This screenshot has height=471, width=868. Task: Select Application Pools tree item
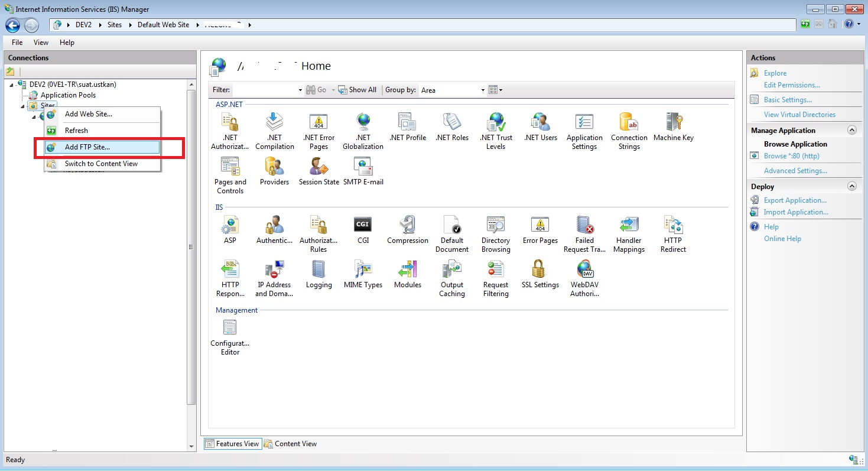coord(68,95)
